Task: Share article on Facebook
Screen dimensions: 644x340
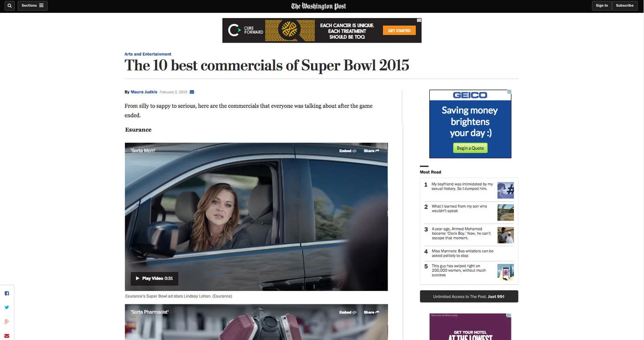Action: point(7,294)
